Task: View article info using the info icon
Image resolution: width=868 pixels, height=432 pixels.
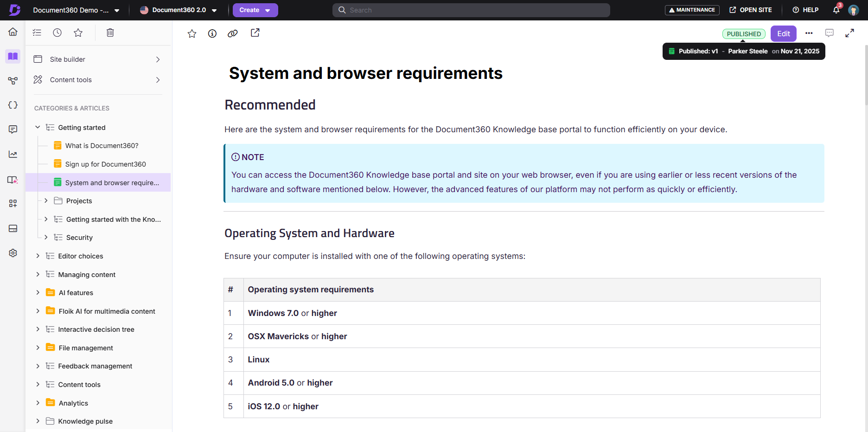Action: click(212, 33)
